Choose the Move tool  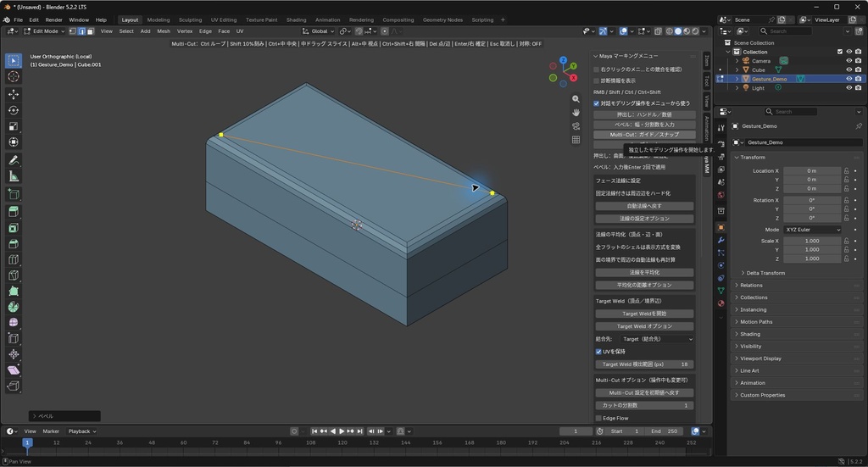14,95
